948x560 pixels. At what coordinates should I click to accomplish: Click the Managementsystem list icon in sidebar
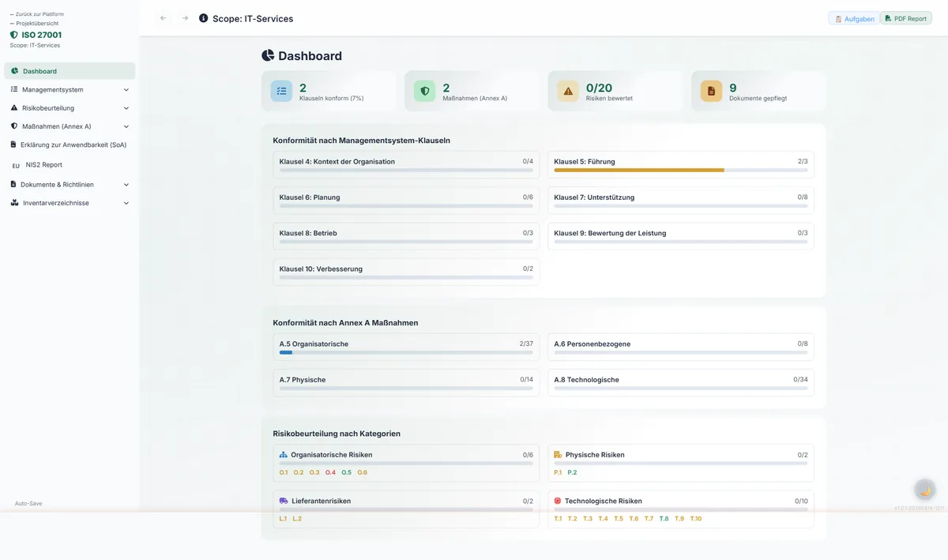tap(14, 89)
